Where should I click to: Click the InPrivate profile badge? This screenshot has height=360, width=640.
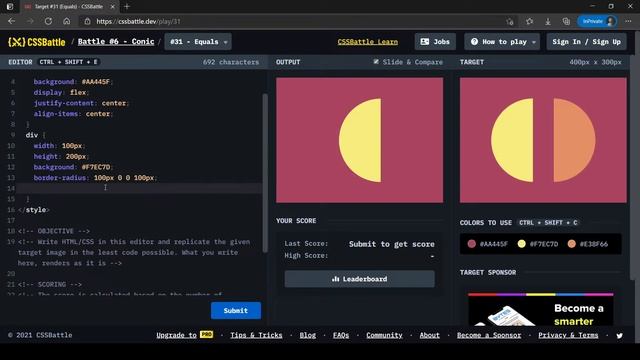(x=597, y=21)
